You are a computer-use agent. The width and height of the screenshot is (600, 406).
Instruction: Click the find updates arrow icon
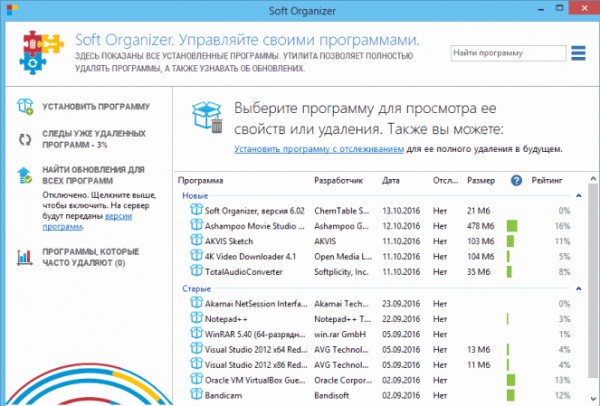pos(24,175)
